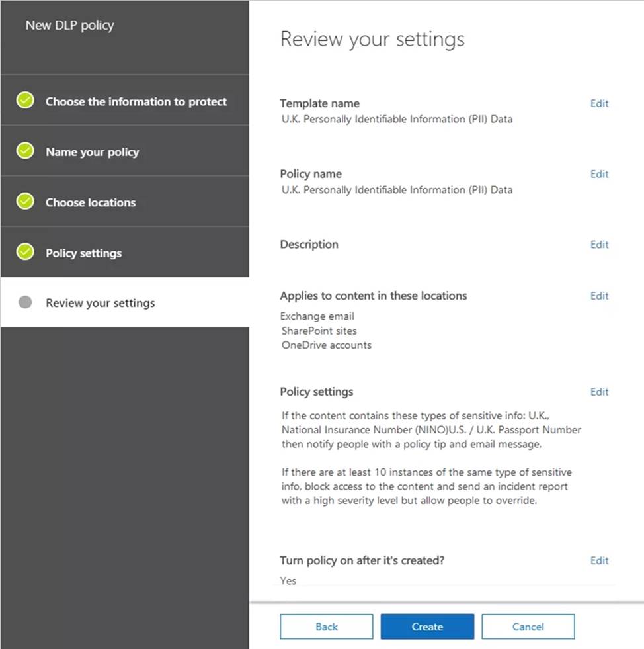This screenshot has width=644, height=649.
Task: Click Create to finish the DLP policy
Action: pyautogui.click(x=427, y=627)
